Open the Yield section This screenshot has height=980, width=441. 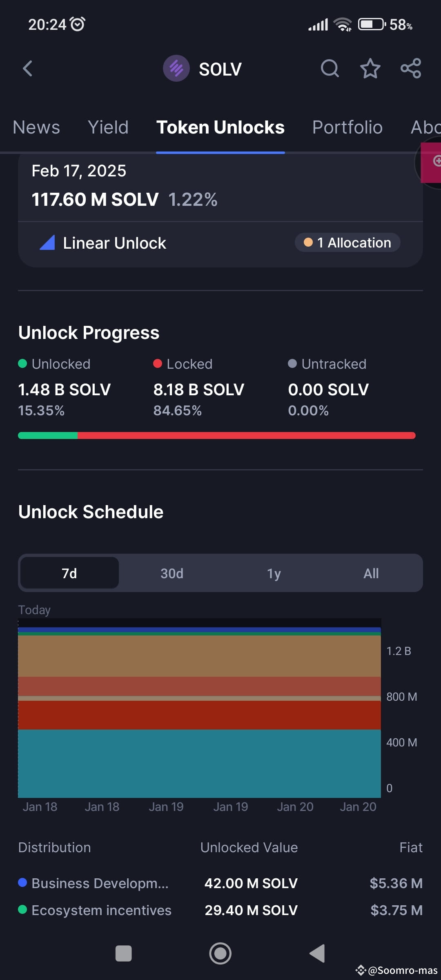(x=108, y=127)
